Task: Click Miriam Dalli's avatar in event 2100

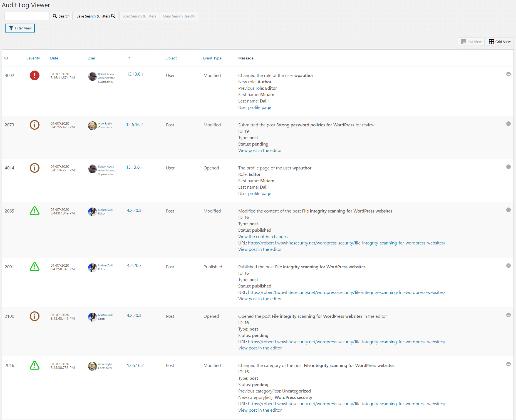Action: point(92,317)
